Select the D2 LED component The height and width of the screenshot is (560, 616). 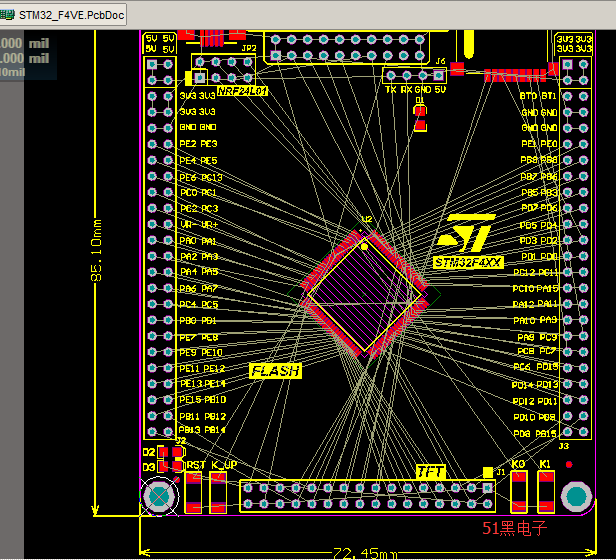tap(170, 452)
